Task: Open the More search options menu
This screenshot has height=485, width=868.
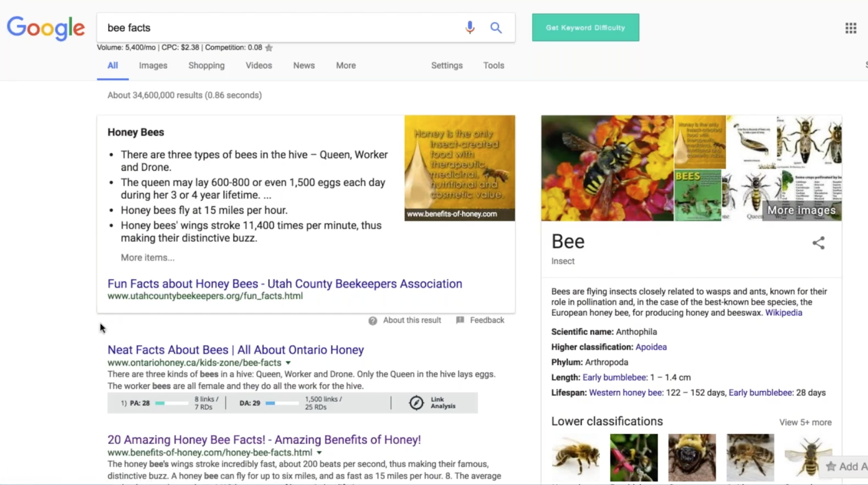Action: pos(346,65)
